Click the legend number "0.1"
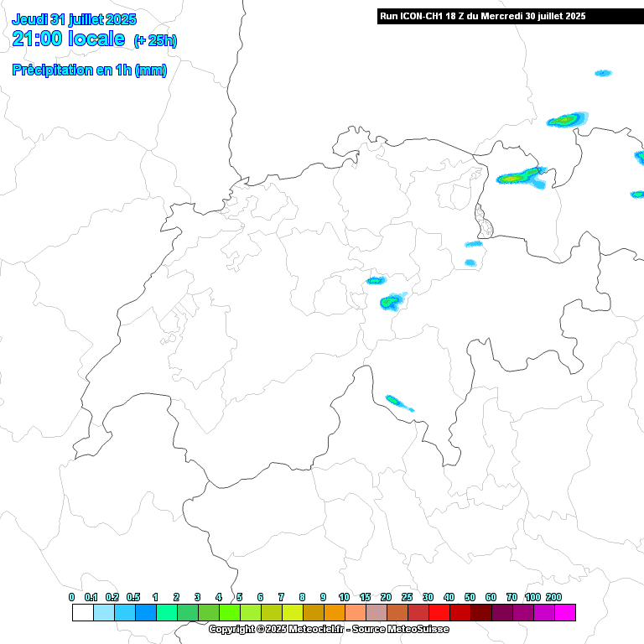The image size is (644, 644). (x=91, y=597)
